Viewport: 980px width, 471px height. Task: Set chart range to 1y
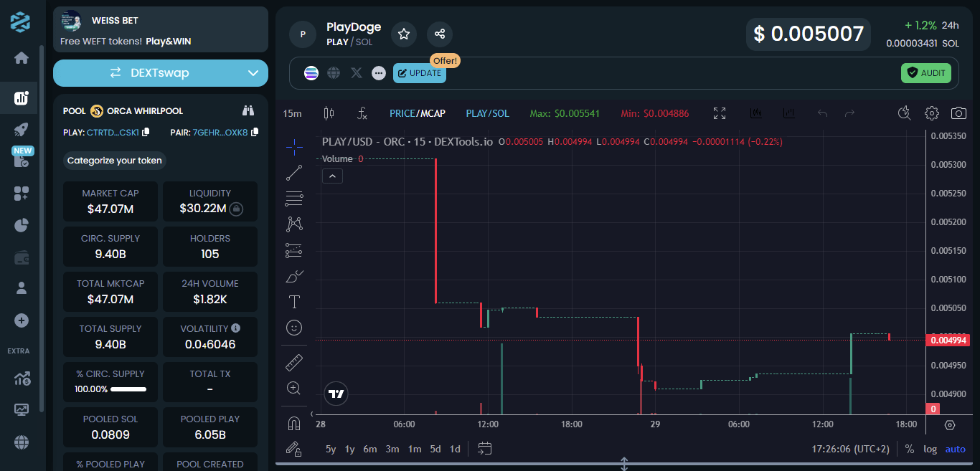(x=350, y=449)
